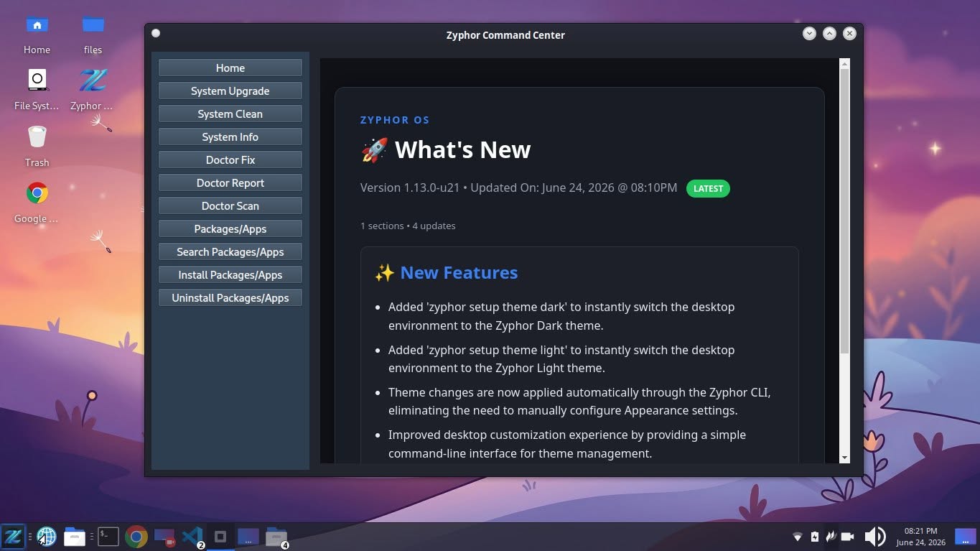Start System Clean

pos(230,114)
